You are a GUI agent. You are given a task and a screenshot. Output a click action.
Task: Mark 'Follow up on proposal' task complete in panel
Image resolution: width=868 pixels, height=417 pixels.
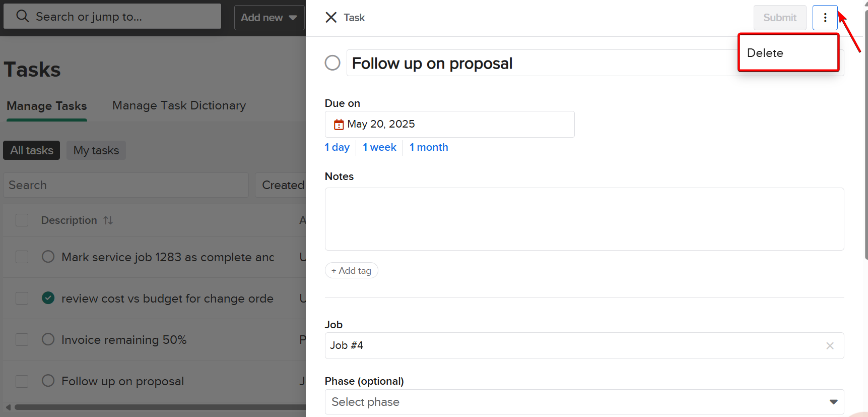click(332, 63)
